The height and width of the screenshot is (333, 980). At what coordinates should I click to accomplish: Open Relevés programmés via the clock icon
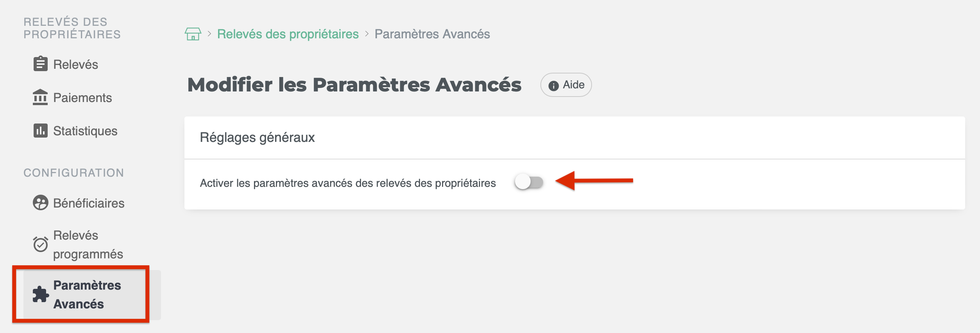pyautogui.click(x=41, y=244)
